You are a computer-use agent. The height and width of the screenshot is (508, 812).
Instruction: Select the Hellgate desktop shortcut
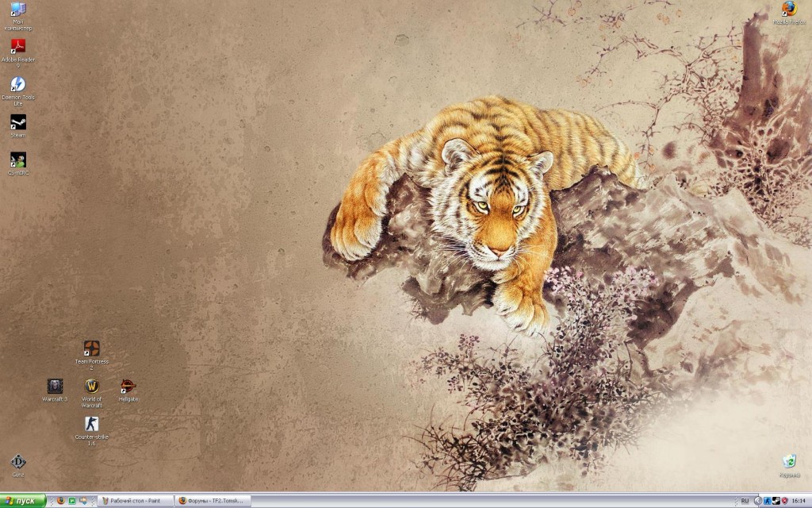tap(128, 391)
